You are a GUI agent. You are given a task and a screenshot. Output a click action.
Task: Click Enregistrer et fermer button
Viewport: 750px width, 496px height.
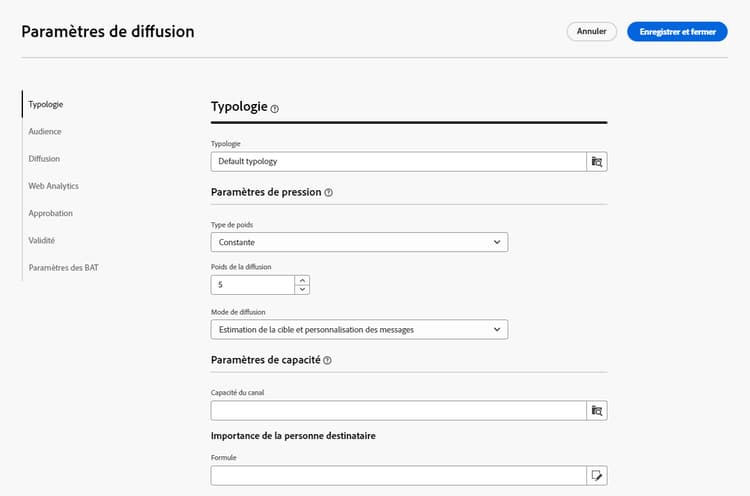pyautogui.click(x=677, y=32)
